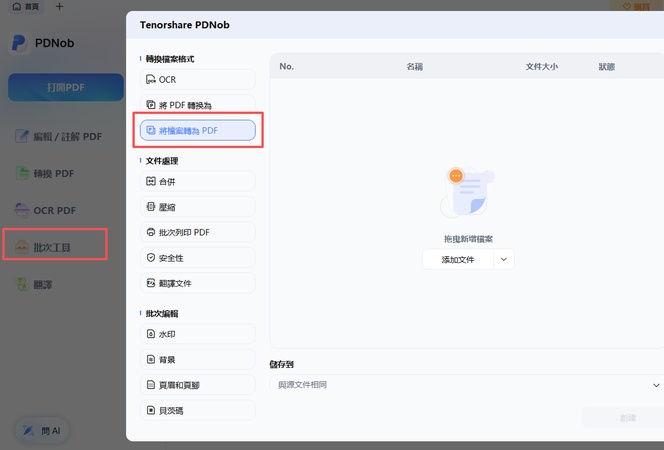
Task: Choose the 合併 merge tool
Action: coord(198,182)
